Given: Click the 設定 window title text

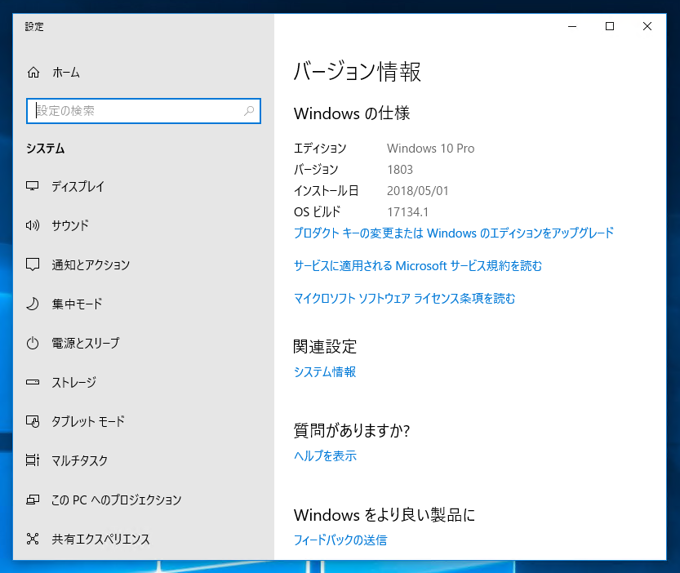Looking at the screenshot, I should point(34,26).
